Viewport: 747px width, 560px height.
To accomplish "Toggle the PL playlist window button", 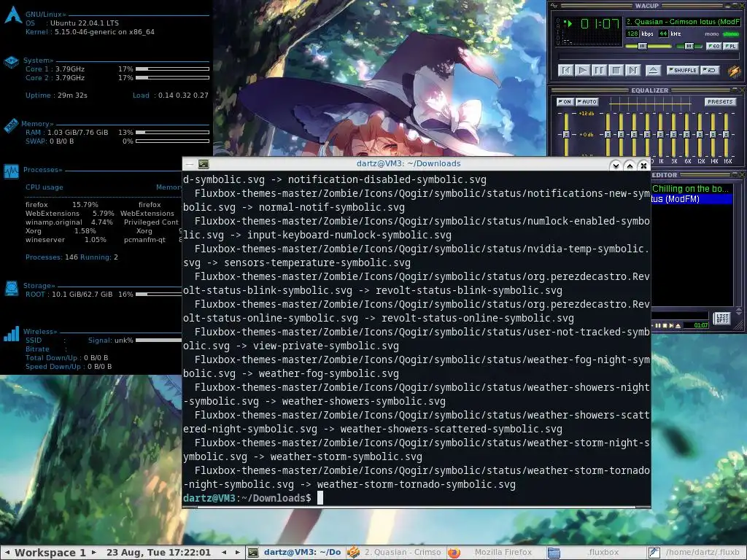I will pyautogui.click(x=730, y=46).
